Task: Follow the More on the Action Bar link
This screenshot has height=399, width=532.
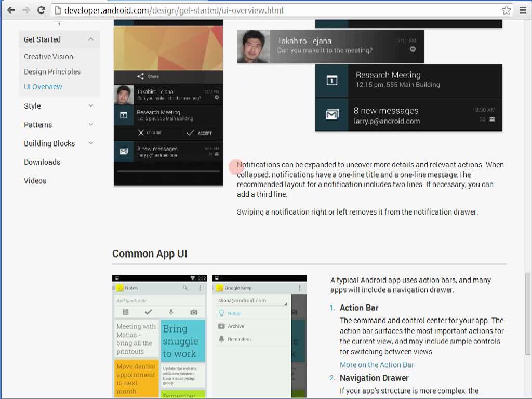Action: [x=377, y=365]
